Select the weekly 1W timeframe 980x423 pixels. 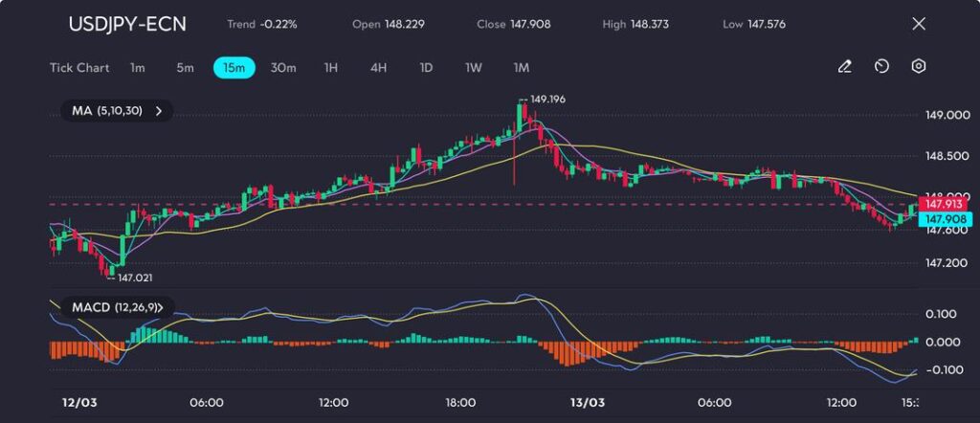(x=473, y=68)
